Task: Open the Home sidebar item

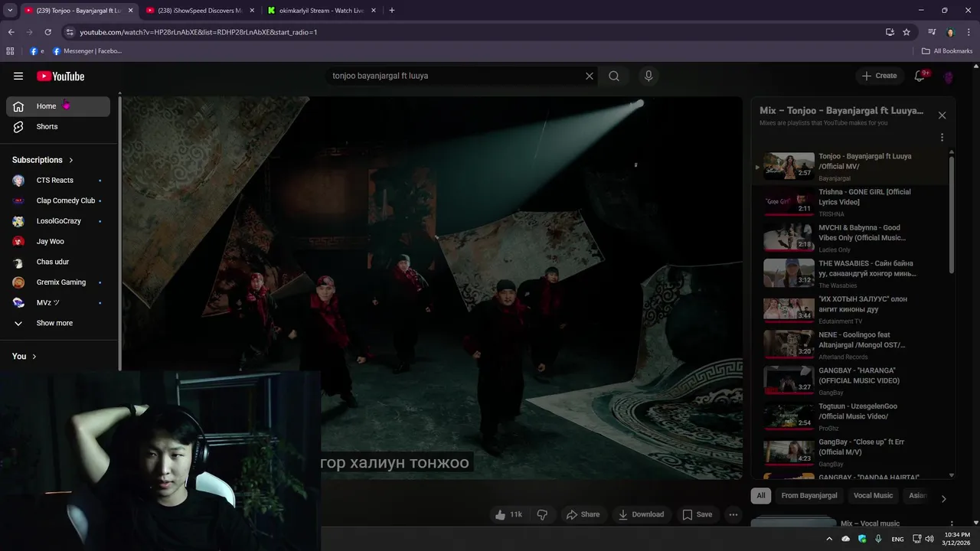Action: (x=58, y=106)
